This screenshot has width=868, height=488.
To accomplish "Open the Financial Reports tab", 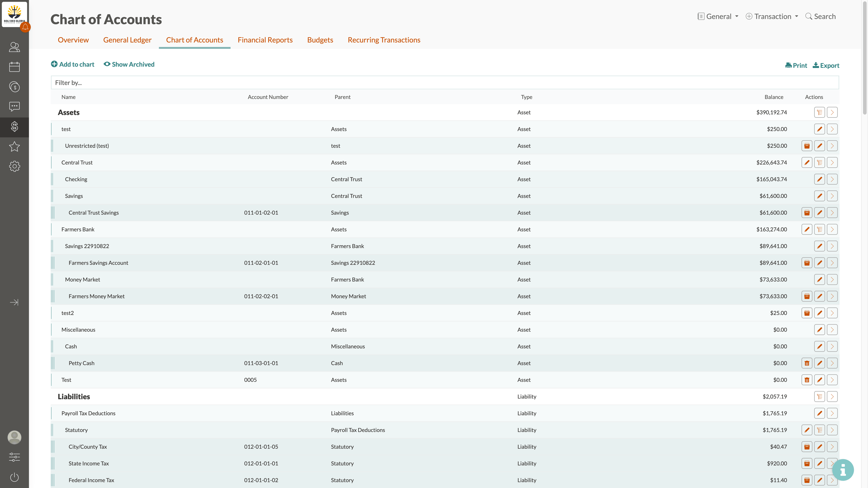I will click(265, 40).
